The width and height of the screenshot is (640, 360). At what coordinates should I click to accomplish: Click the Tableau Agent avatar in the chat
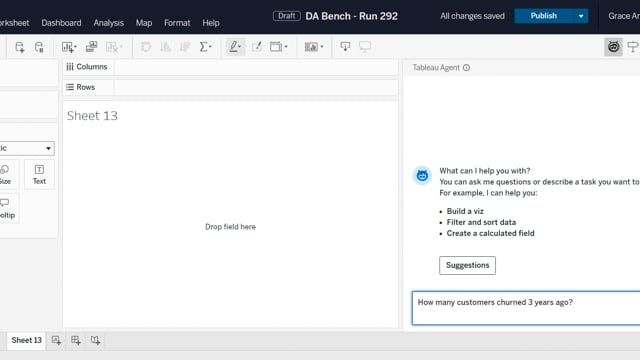[x=422, y=176]
